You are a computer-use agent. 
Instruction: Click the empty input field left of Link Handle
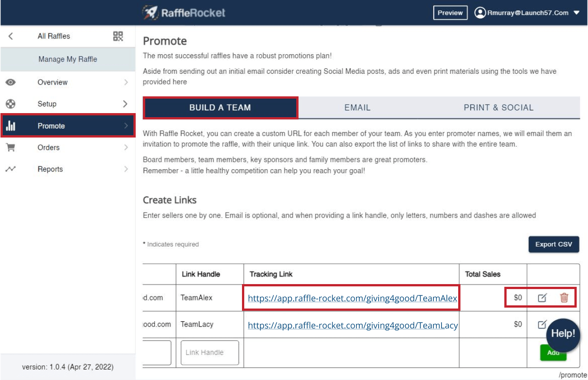click(157, 352)
